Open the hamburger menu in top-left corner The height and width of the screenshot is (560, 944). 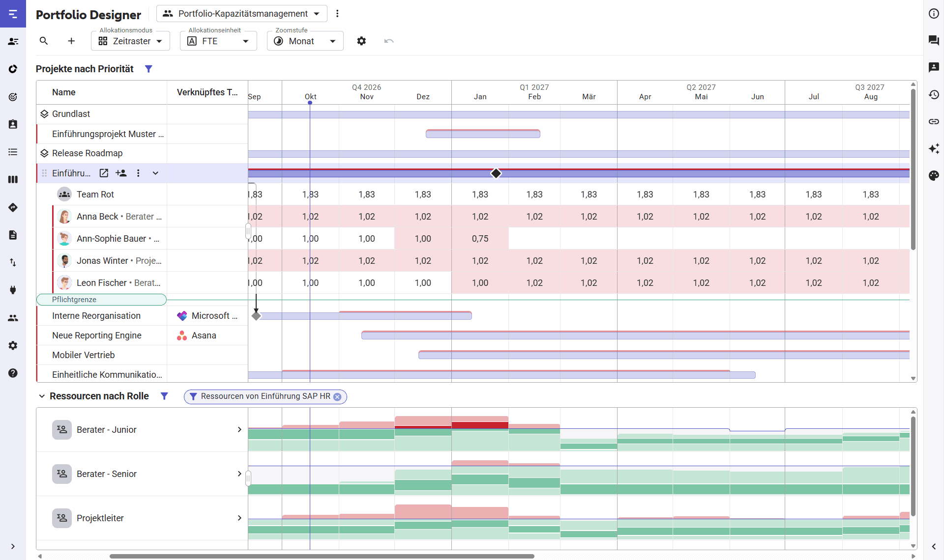13,14
